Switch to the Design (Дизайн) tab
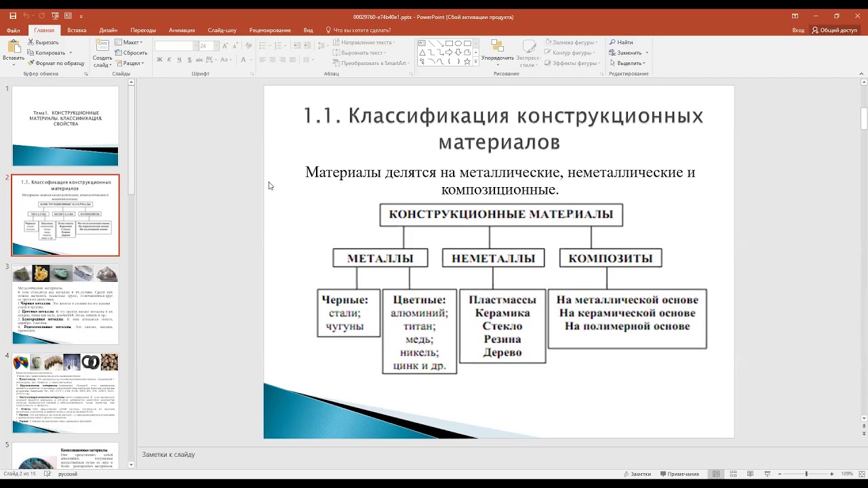 pos(108,30)
